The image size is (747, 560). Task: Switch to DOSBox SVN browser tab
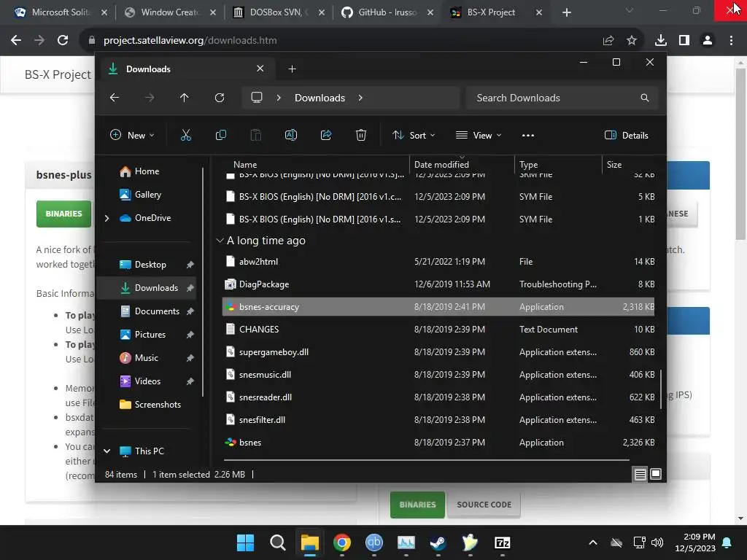click(279, 12)
